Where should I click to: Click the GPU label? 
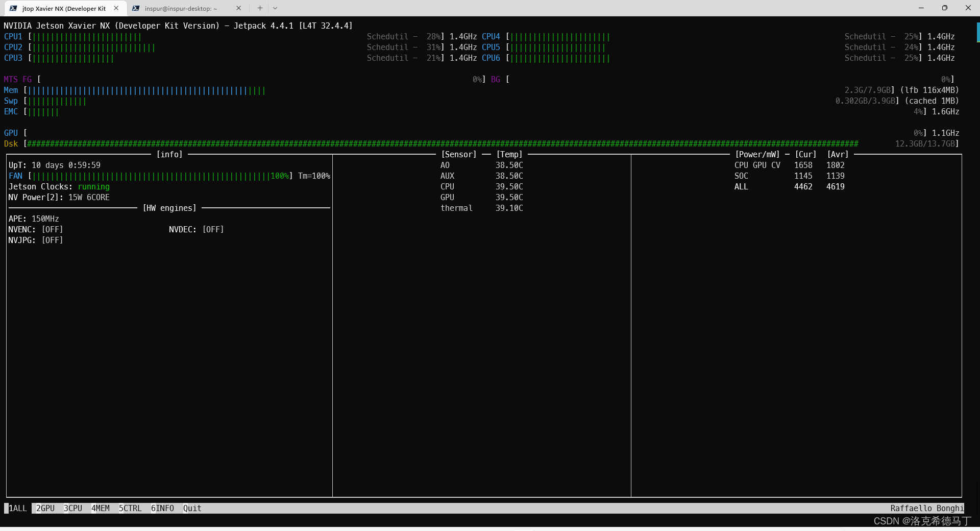tap(11, 133)
